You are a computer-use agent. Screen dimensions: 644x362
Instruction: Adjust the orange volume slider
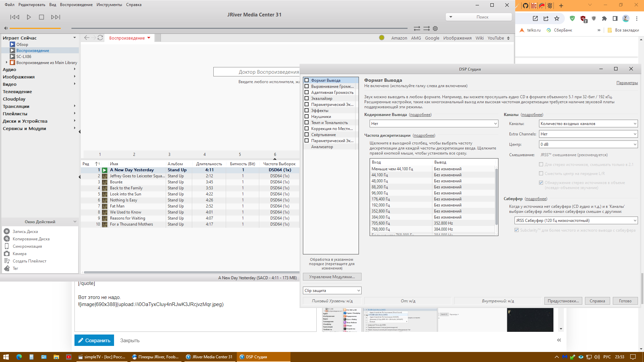[x=35, y=28]
